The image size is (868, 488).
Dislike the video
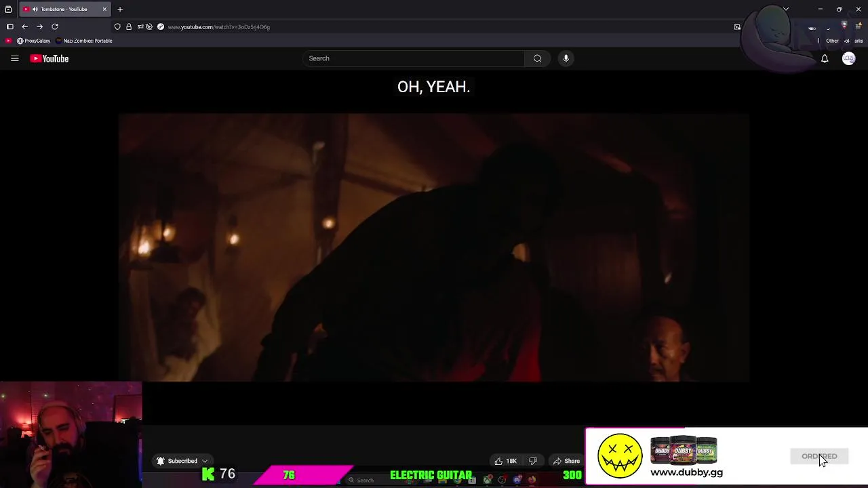click(x=533, y=461)
